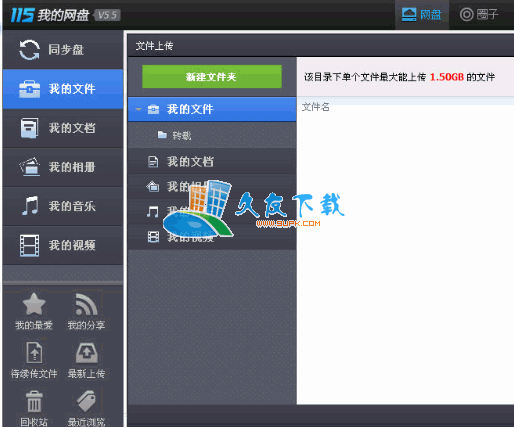
Task: Click 回收站 label text
Action: [x=34, y=422]
